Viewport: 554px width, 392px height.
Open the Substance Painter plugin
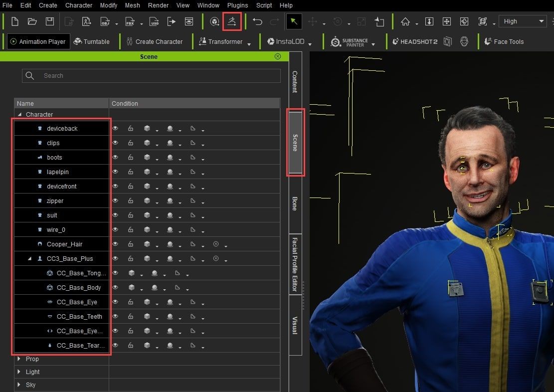(x=350, y=42)
